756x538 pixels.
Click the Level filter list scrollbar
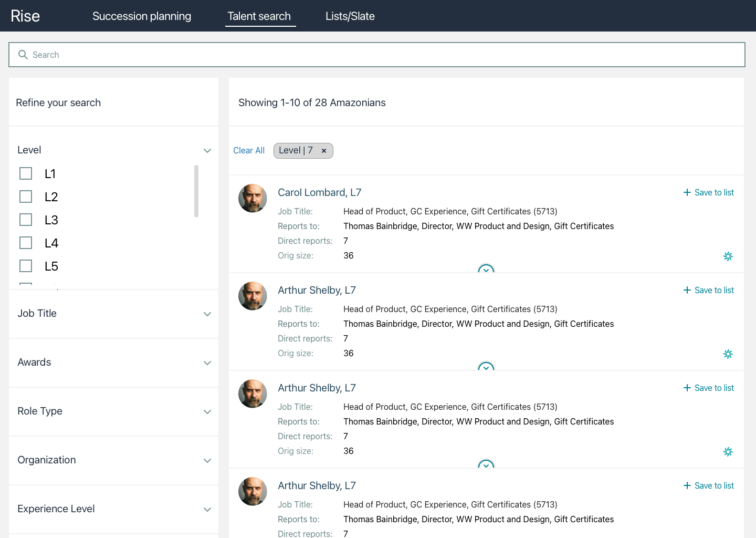(x=196, y=191)
